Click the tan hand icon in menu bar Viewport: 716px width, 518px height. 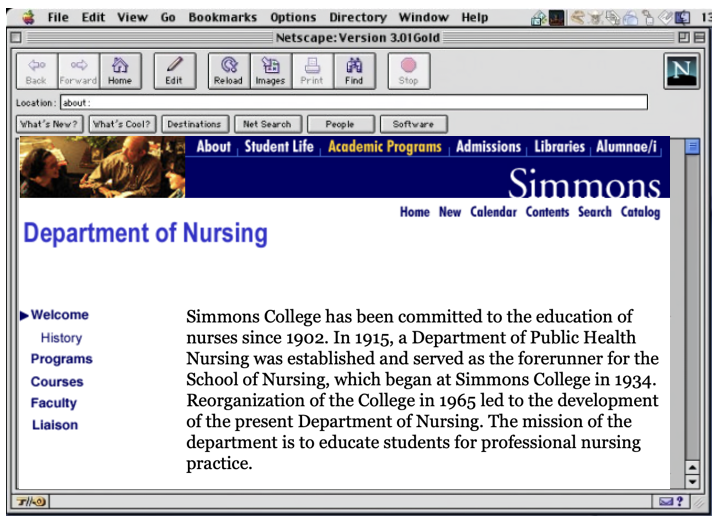(578, 17)
